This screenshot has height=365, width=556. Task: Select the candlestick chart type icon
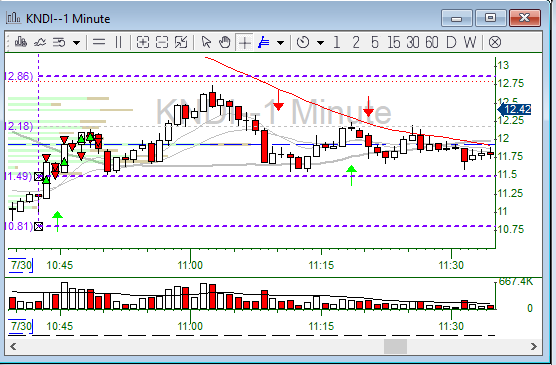click(21, 43)
